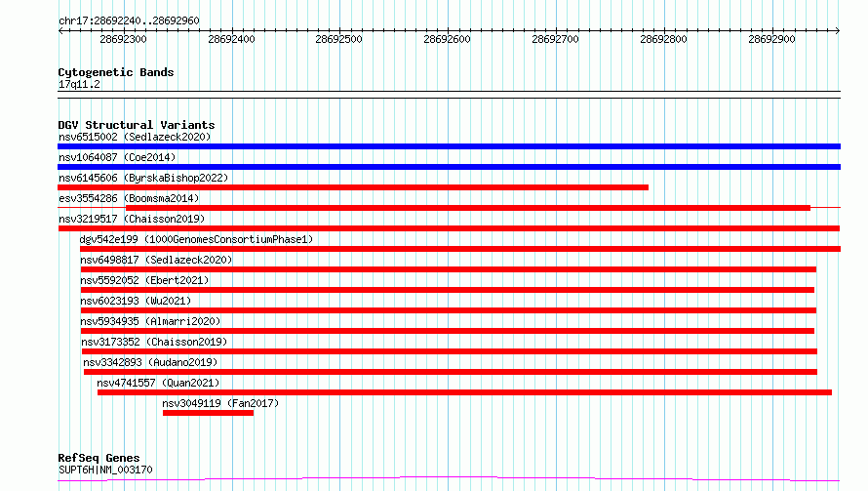This screenshot has height=491, width=868.
Task: Click the nsv6498817 (Sedlazeck2020) label
Action: [156, 260]
